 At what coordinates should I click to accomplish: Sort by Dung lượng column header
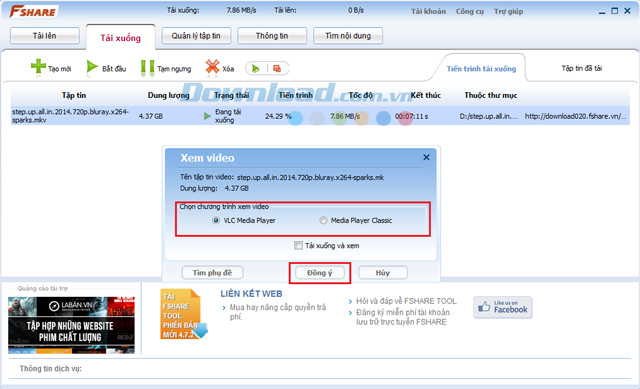click(x=168, y=95)
